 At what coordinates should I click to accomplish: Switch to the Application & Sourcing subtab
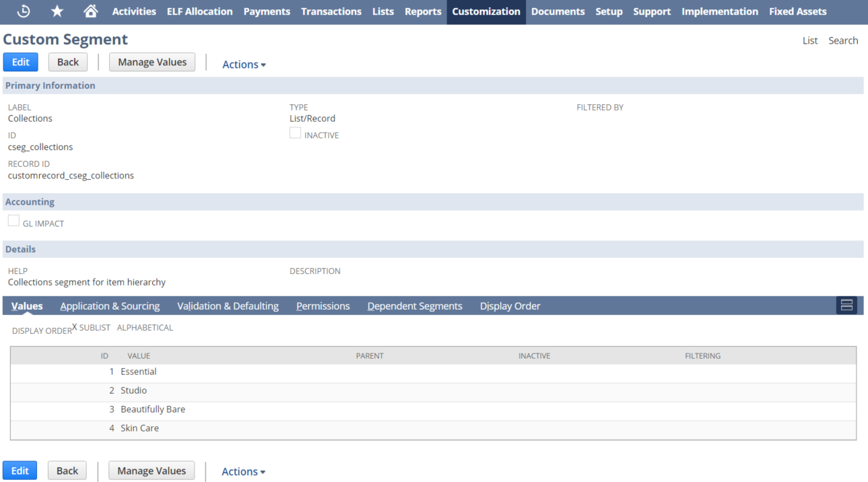click(110, 306)
